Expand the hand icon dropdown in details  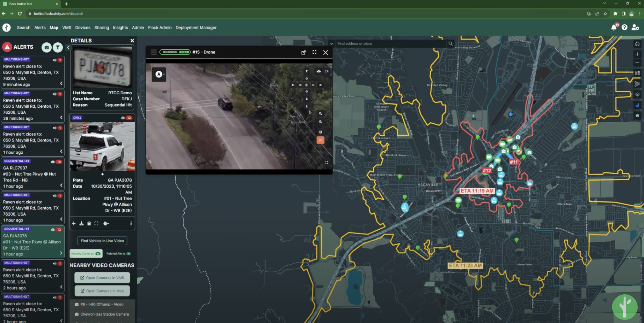(106, 223)
